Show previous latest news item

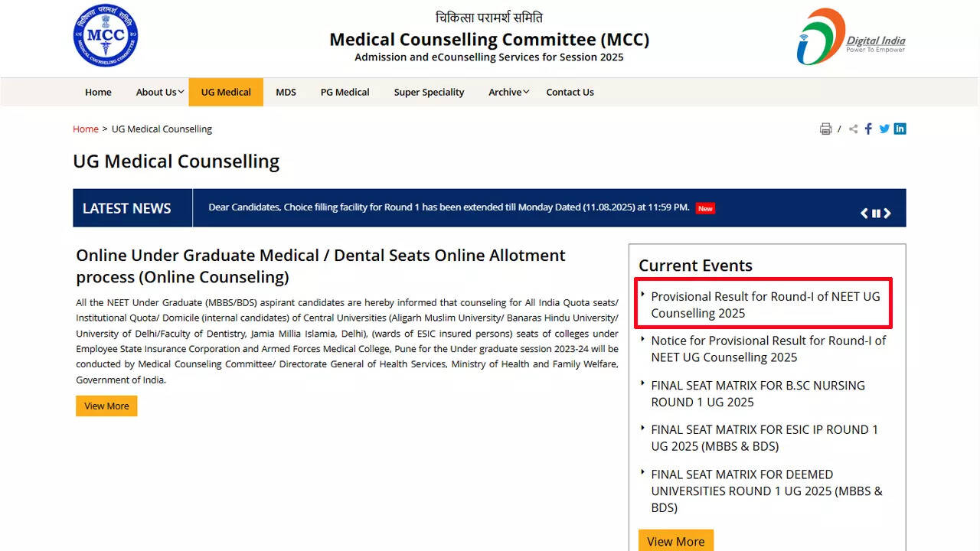864,214
